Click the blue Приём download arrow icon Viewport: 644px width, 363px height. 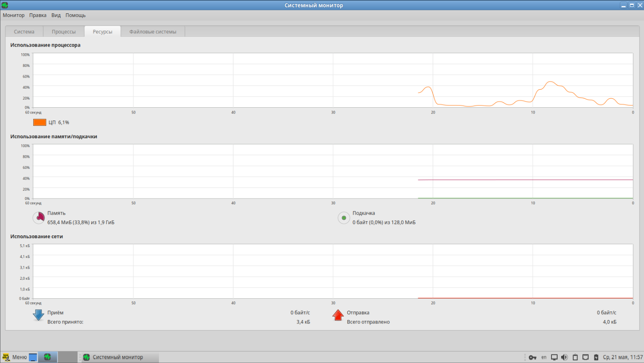(x=38, y=315)
